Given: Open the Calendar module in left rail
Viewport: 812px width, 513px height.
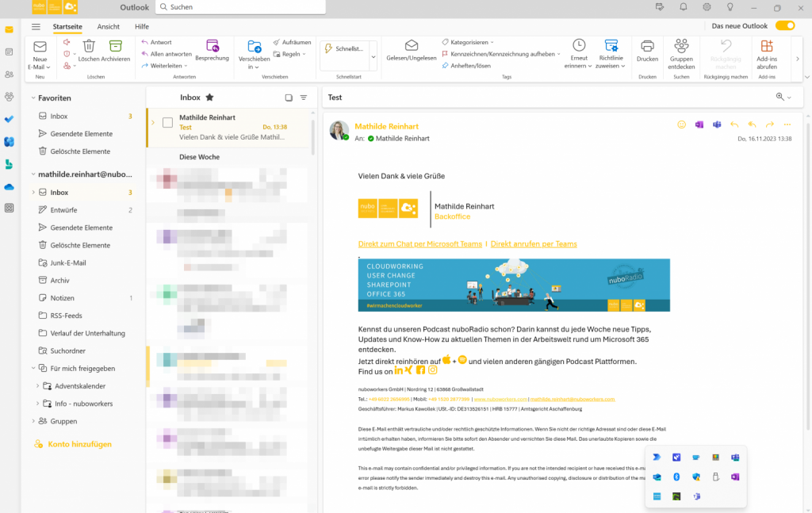Looking at the screenshot, I should coord(9,52).
